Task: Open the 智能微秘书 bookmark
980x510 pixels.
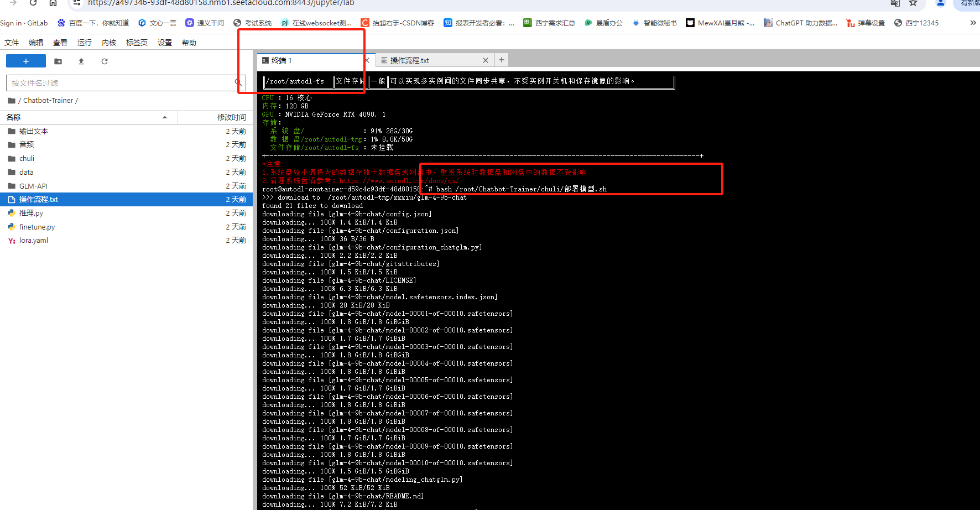Action: coord(655,23)
